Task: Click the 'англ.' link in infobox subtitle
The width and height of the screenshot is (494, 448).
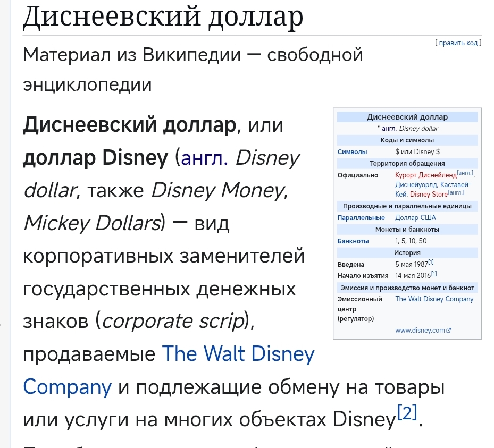Action: (x=389, y=129)
